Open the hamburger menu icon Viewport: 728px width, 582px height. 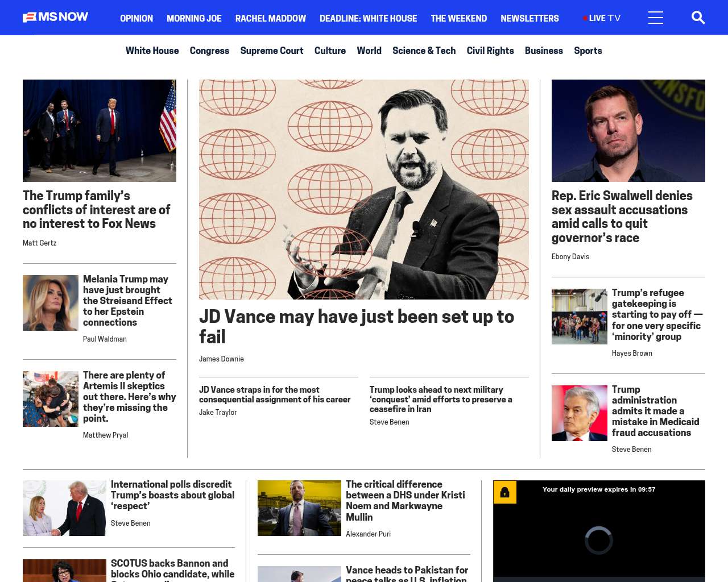point(656,18)
